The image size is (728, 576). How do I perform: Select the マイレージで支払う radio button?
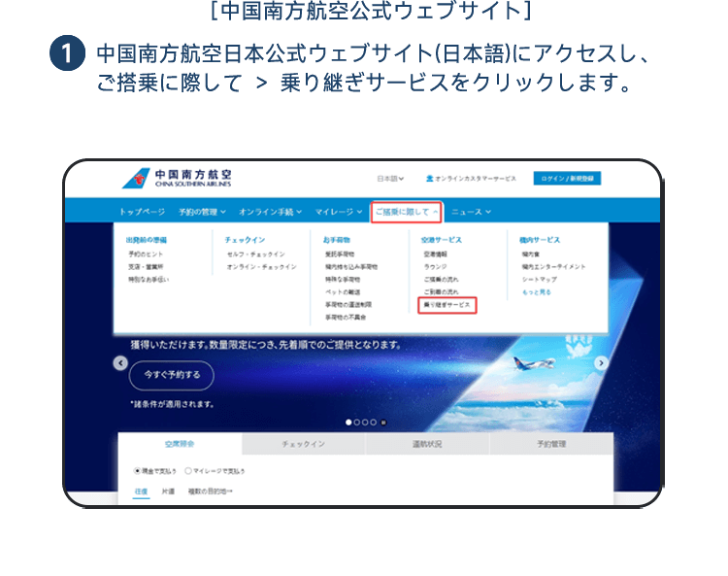(187, 470)
